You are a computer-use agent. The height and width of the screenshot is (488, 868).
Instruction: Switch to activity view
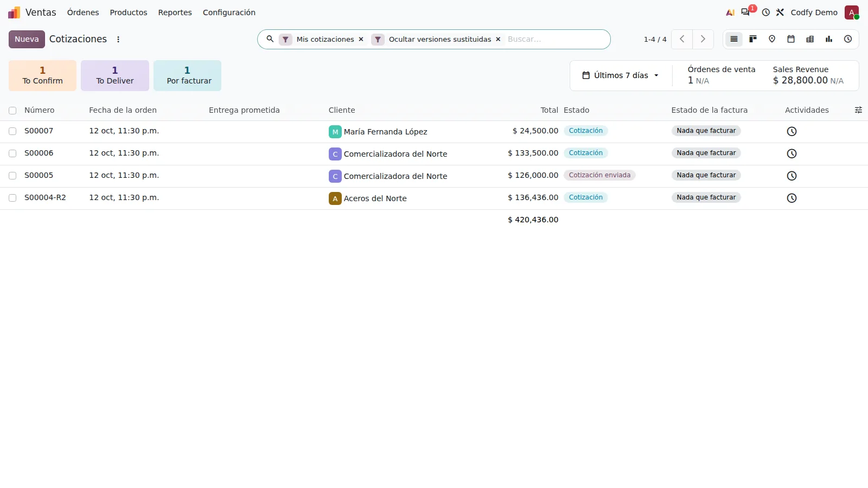[x=848, y=39]
